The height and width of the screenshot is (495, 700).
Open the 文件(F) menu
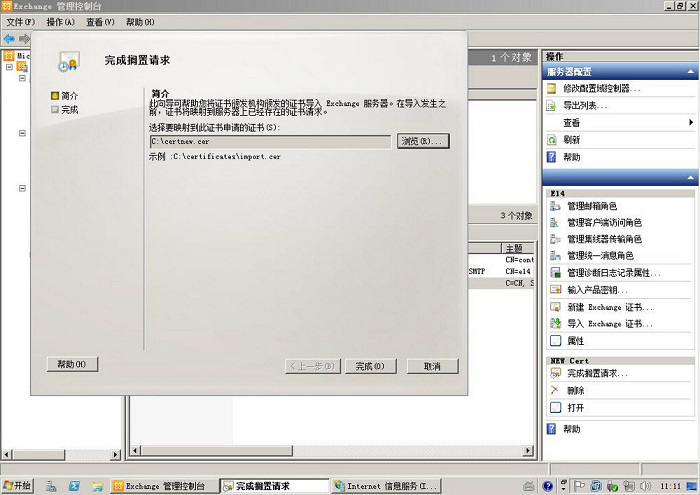(20, 22)
